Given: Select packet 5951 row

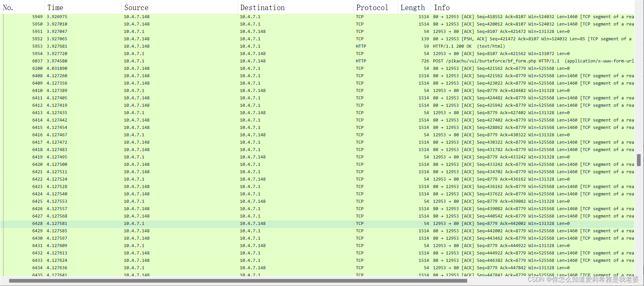Looking at the screenshot, I should pyautogui.click(x=317, y=32).
